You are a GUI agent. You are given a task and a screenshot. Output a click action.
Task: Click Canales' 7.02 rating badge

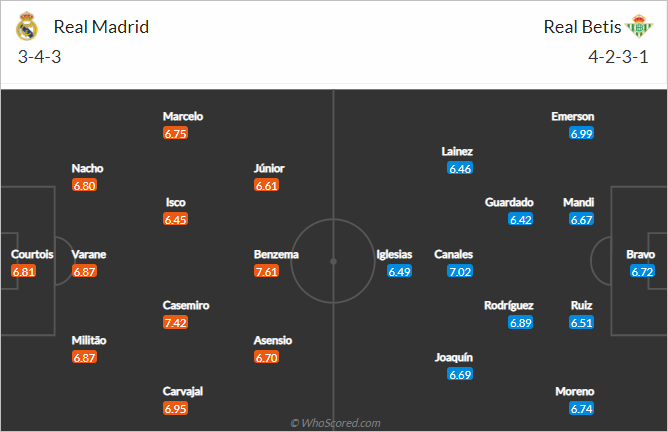pos(460,271)
